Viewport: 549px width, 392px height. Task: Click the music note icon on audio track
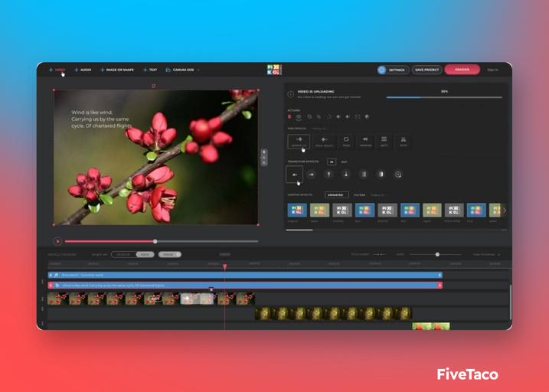pos(56,275)
